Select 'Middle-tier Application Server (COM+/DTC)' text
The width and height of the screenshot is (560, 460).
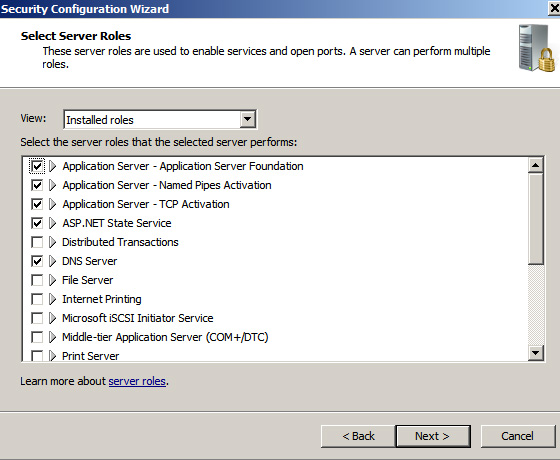(165, 337)
